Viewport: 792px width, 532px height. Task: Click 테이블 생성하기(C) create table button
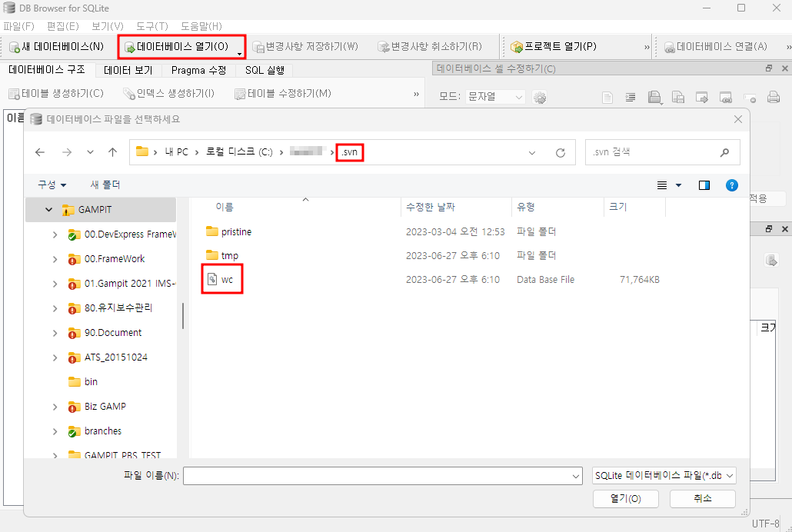point(56,94)
